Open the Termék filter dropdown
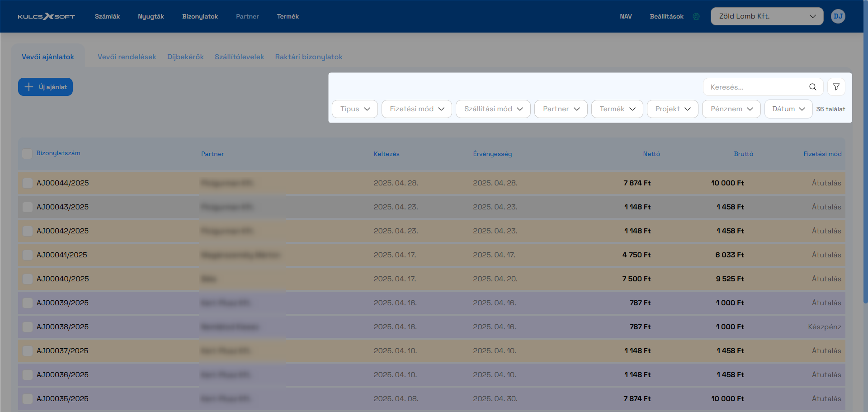This screenshot has height=412, width=868. pyautogui.click(x=617, y=109)
